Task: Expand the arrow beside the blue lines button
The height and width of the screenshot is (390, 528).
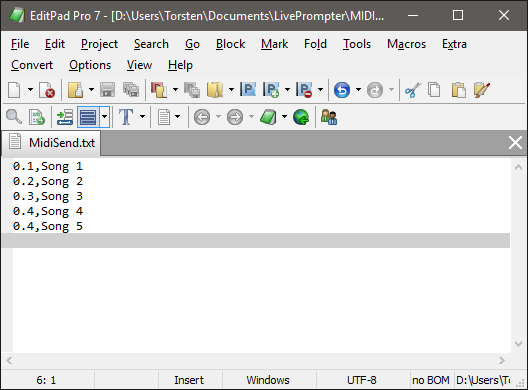Action: 104,117
